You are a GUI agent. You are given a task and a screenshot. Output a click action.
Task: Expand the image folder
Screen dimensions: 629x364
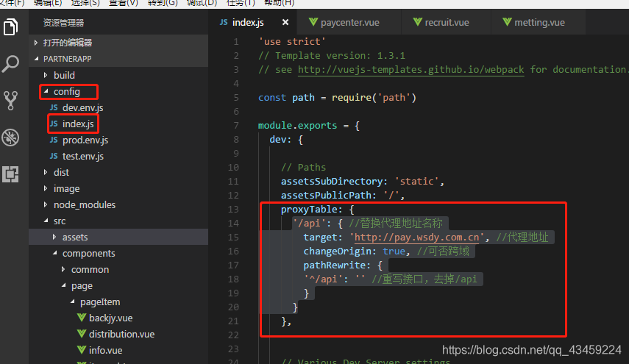(118, 188)
